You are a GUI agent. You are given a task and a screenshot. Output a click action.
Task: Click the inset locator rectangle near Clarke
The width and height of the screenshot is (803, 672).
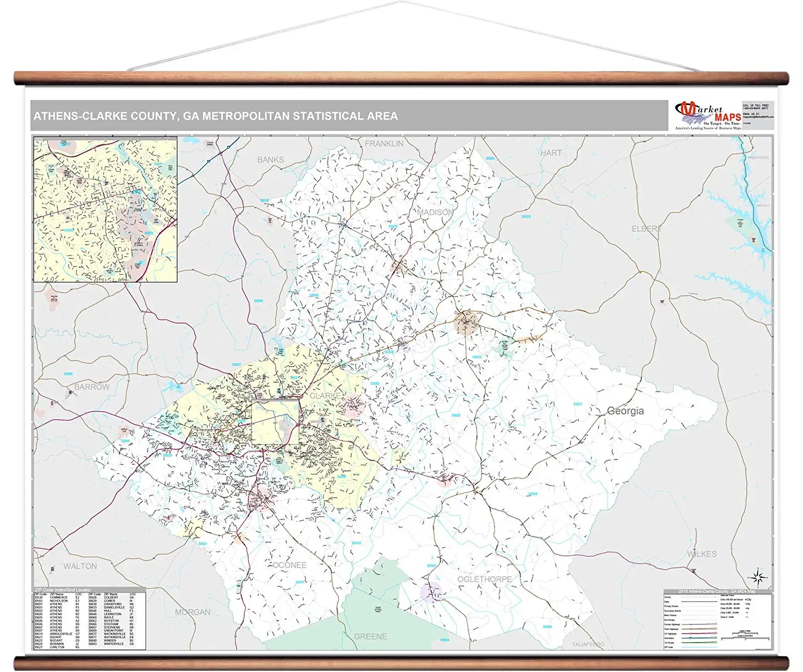275,421
